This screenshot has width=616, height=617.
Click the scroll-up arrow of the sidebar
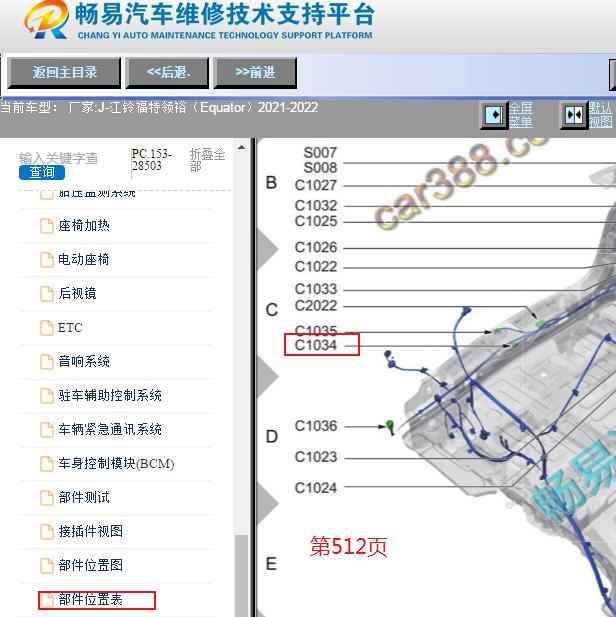coord(241,148)
